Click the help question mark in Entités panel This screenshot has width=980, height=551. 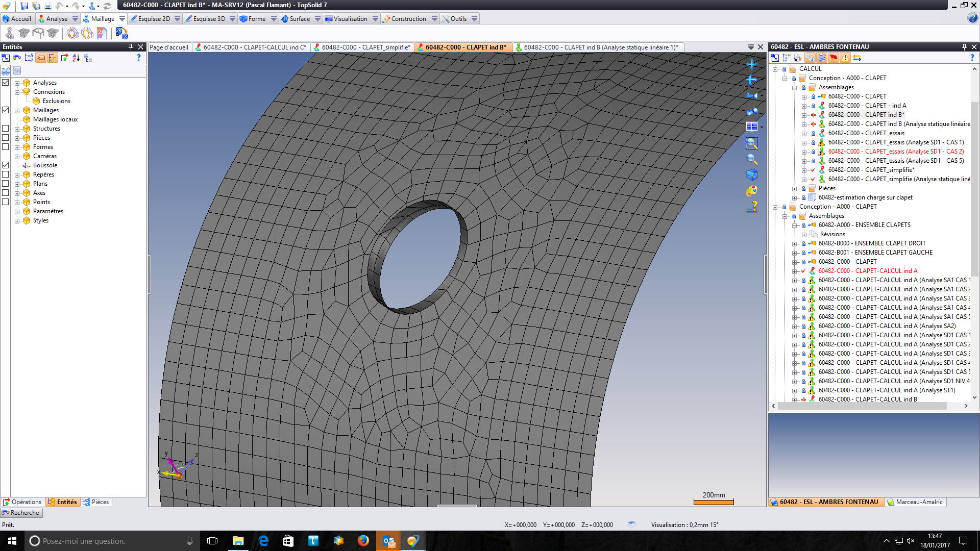(138, 58)
